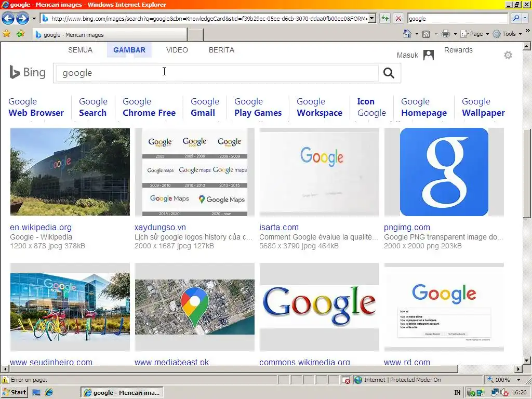Run IE toolbar search with magnifier icon

tap(516, 18)
